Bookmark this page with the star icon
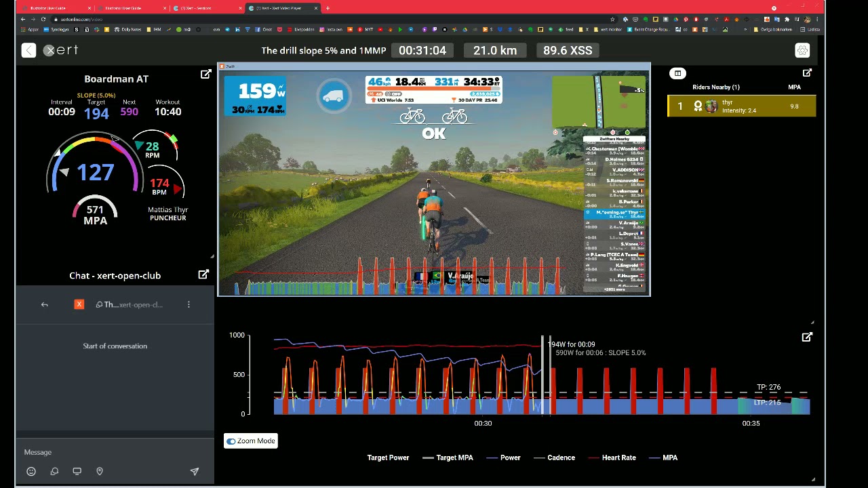 pyautogui.click(x=612, y=19)
